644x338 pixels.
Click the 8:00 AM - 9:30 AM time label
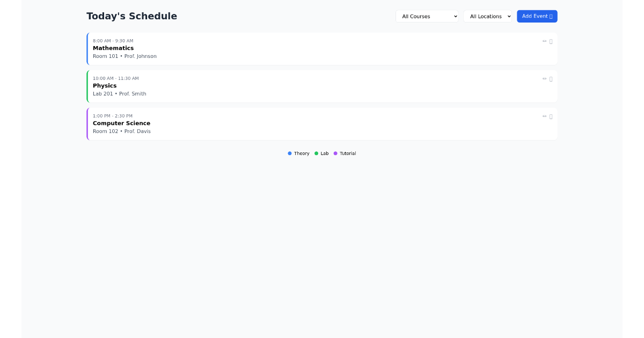click(113, 41)
